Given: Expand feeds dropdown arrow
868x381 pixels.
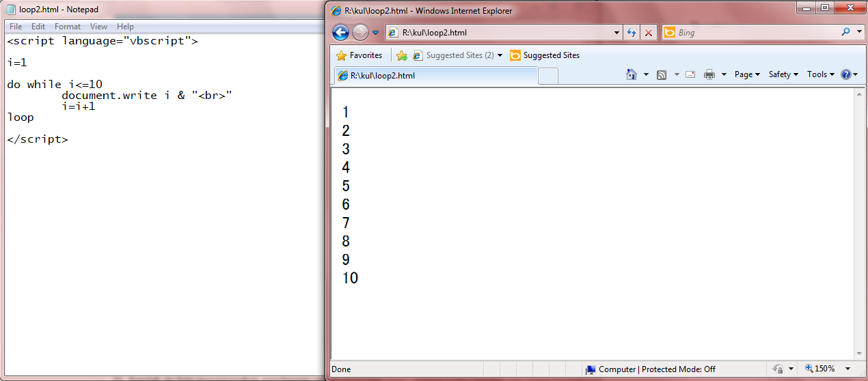Looking at the screenshot, I should (x=677, y=74).
